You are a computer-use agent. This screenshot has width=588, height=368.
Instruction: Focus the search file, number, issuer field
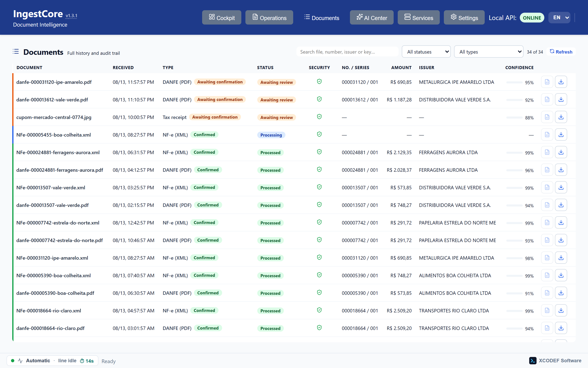pyautogui.click(x=347, y=52)
